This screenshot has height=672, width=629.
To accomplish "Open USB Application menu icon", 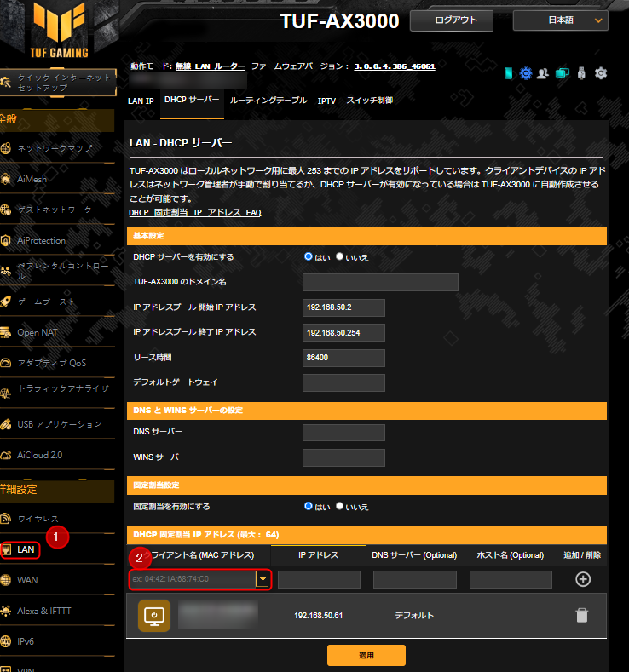I will (x=6, y=424).
